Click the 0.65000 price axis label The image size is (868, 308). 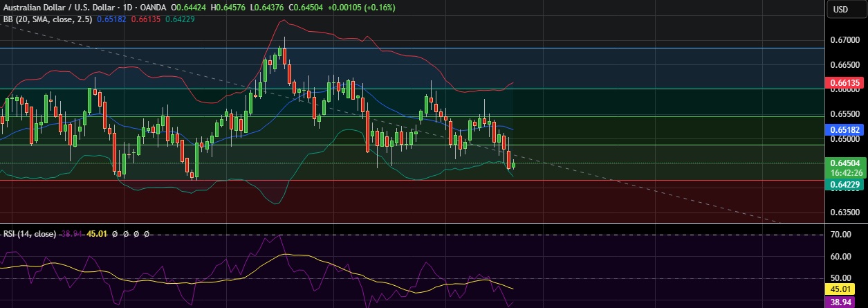tap(844, 138)
